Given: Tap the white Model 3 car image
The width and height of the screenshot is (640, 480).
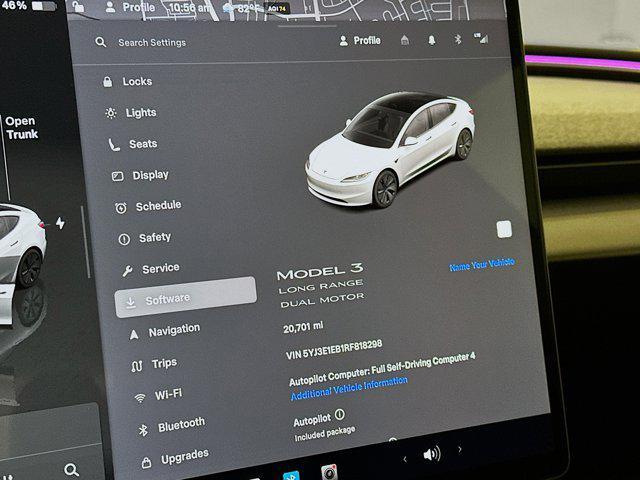Looking at the screenshot, I should pyautogui.click(x=390, y=149).
